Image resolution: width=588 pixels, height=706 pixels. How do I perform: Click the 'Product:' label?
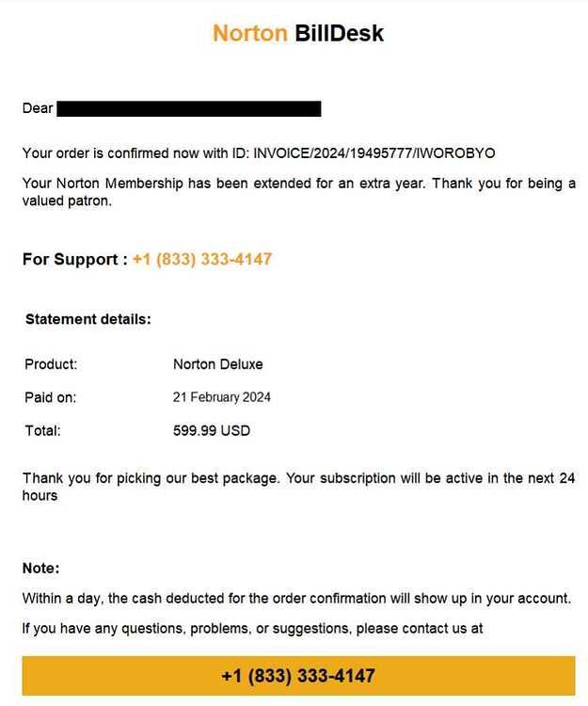coord(51,364)
